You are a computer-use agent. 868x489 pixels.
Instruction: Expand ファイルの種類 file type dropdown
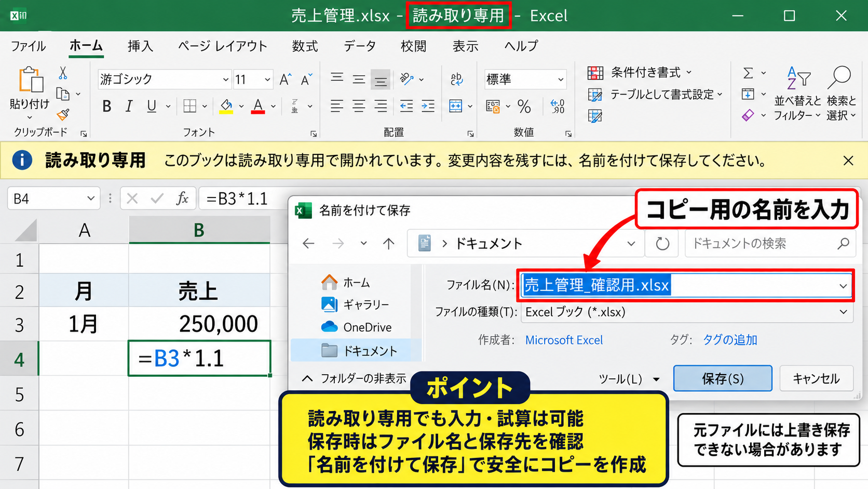tap(843, 312)
